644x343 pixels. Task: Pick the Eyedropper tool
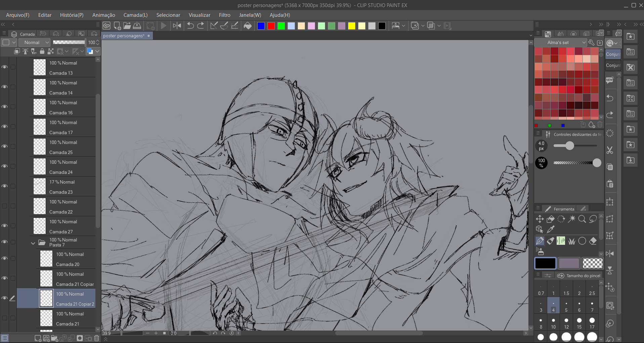pyautogui.click(x=550, y=229)
